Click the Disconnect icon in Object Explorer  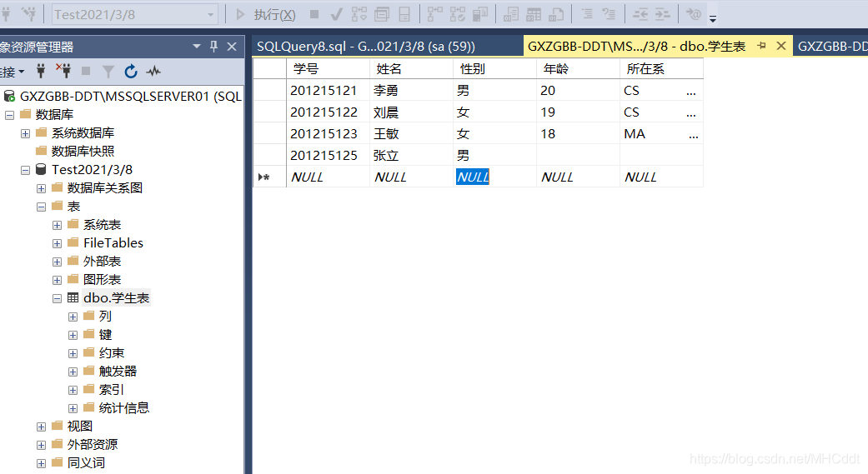coord(63,71)
